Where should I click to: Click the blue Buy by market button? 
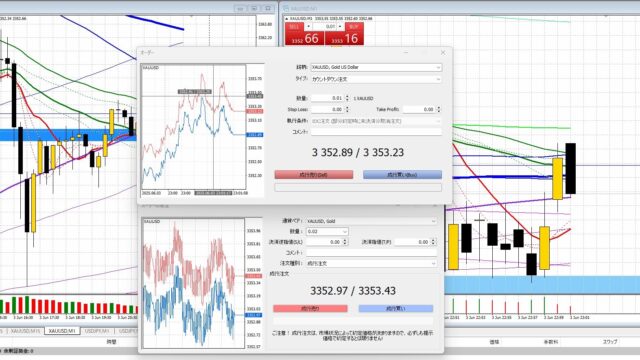click(x=402, y=175)
